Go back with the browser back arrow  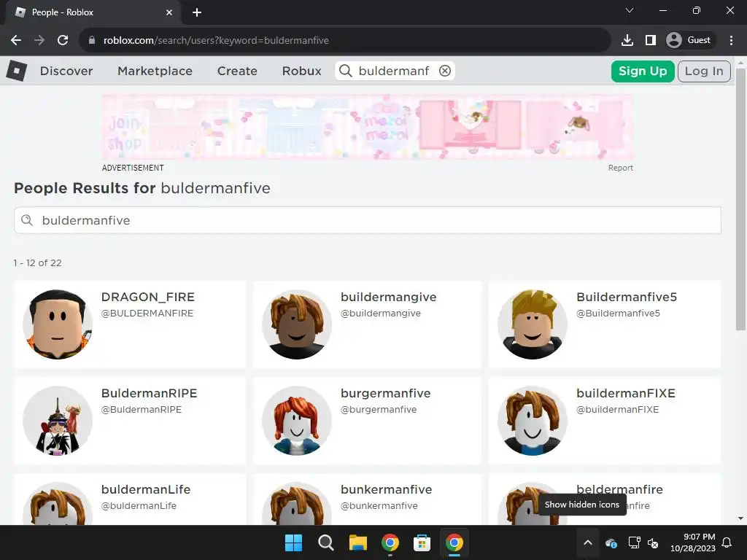[16, 41]
